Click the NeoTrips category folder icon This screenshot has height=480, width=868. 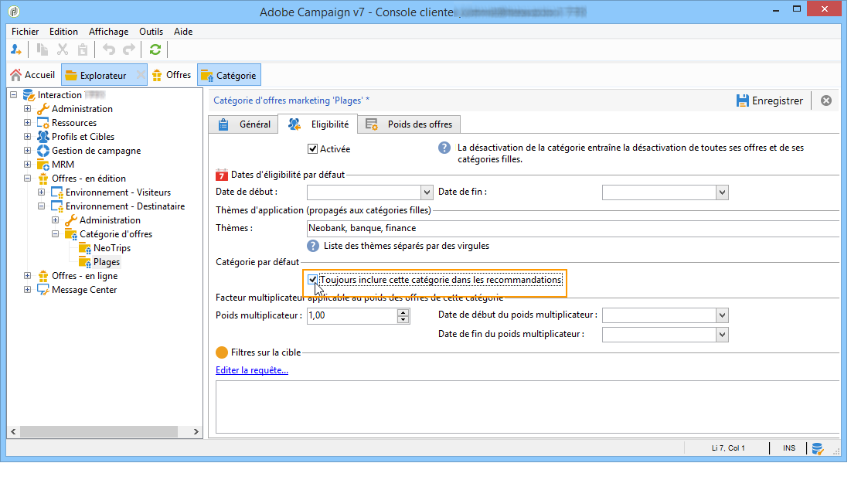[85, 248]
